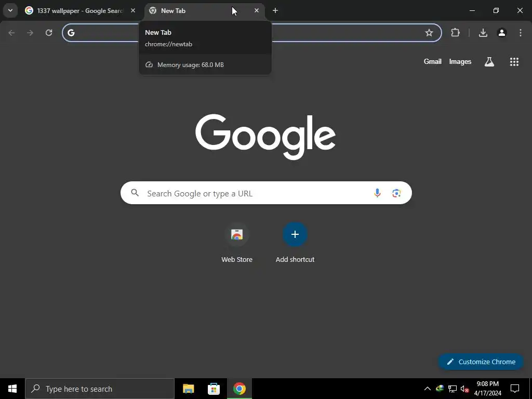Image resolution: width=532 pixels, height=399 pixels.
Task: Open the Web Store shortcut
Action: click(x=237, y=242)
